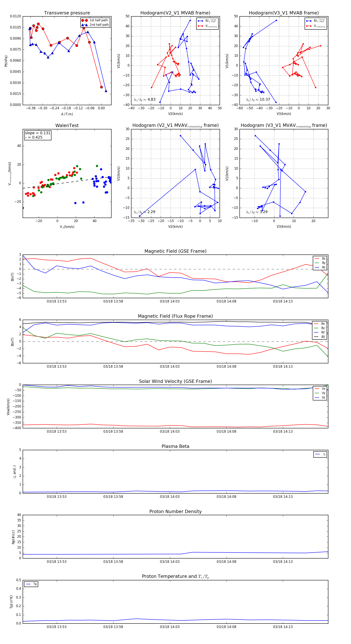Viewport: 351px width, 644px height.
Task: Click '03/18 13:58' tick under Solar Wind Velocity panel
Action: click(x=113, y=431)
